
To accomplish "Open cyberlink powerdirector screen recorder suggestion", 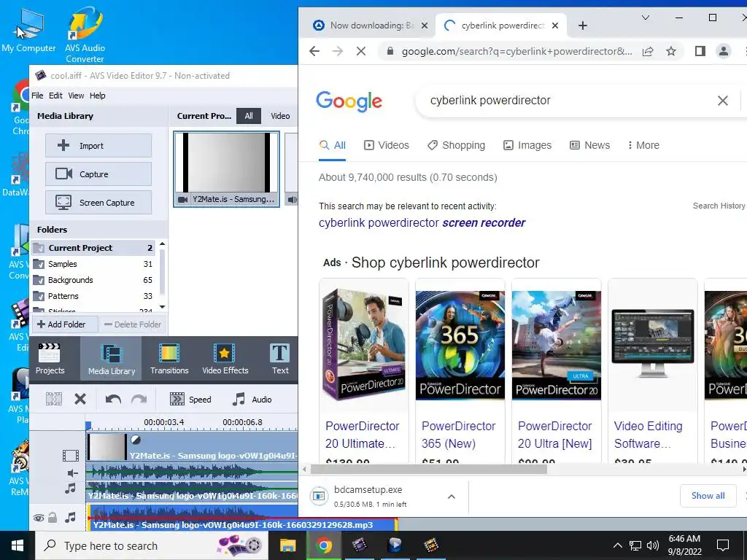I will pyautogui.click(x=422, y=223).
